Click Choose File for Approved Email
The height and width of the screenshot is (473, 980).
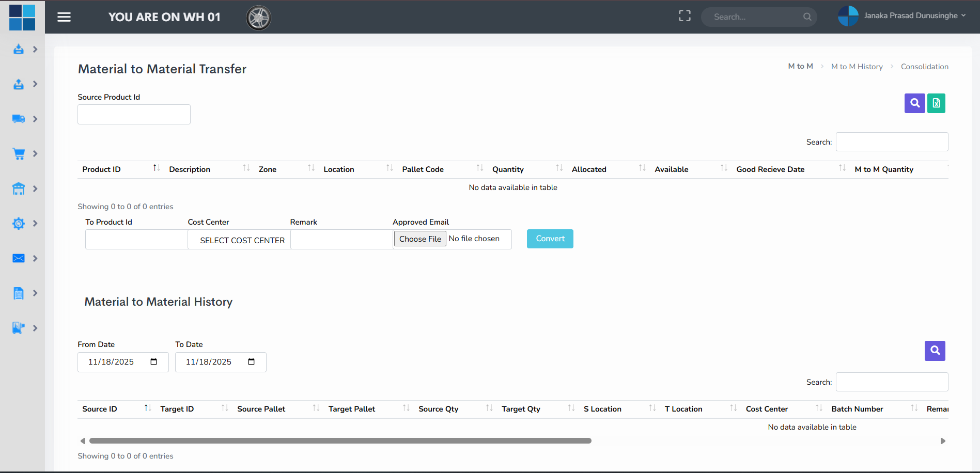420,239
